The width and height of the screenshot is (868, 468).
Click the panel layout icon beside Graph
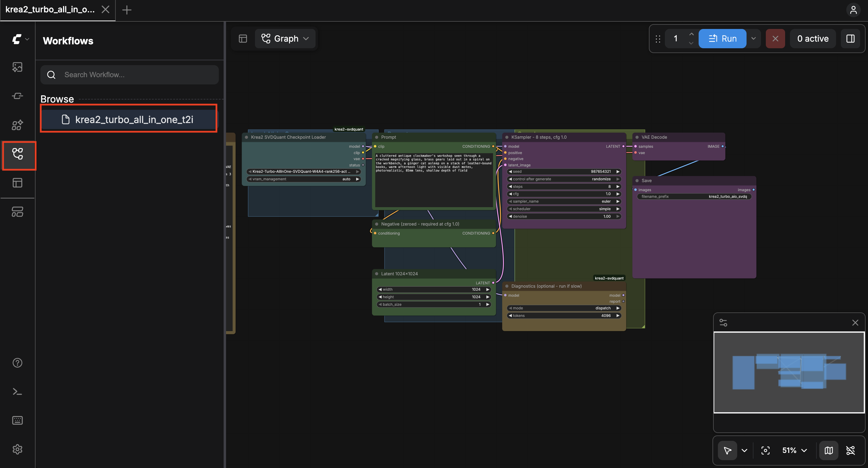pos(243,38)
